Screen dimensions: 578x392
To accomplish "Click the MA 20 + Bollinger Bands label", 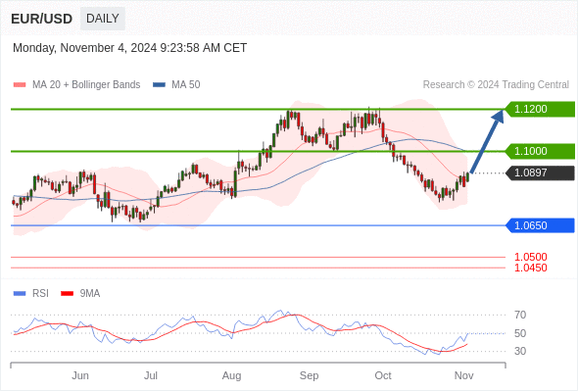I will coord(86,85).
